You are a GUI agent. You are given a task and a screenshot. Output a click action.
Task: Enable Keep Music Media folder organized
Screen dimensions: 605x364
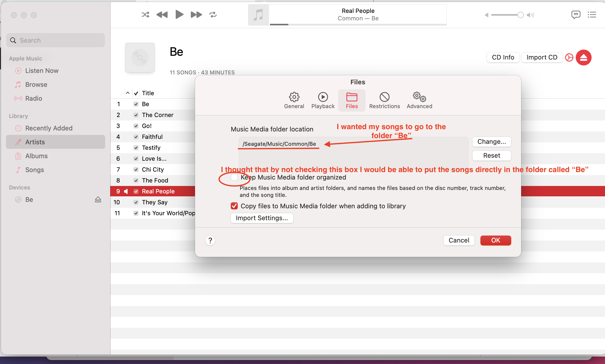click(234, 177)
